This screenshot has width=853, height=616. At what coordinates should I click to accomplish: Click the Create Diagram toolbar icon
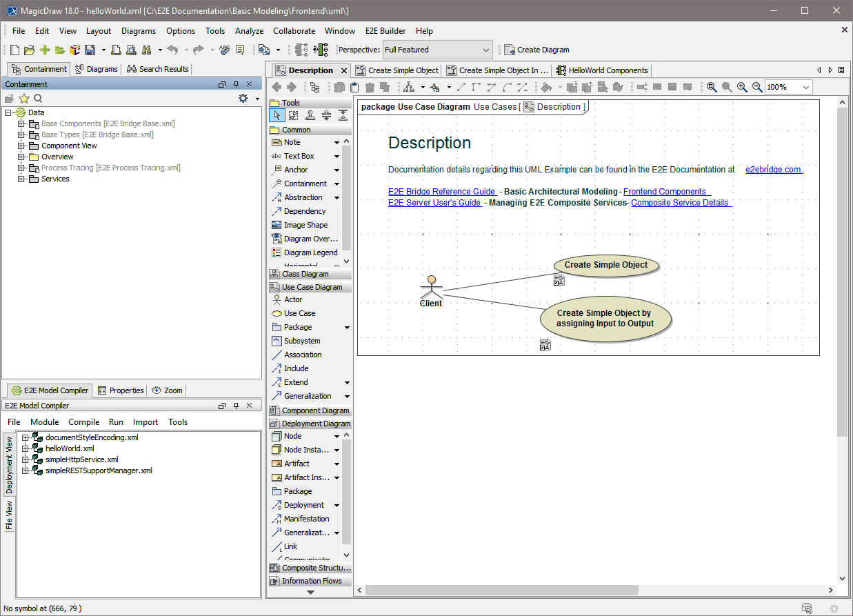tap(510, 49)
